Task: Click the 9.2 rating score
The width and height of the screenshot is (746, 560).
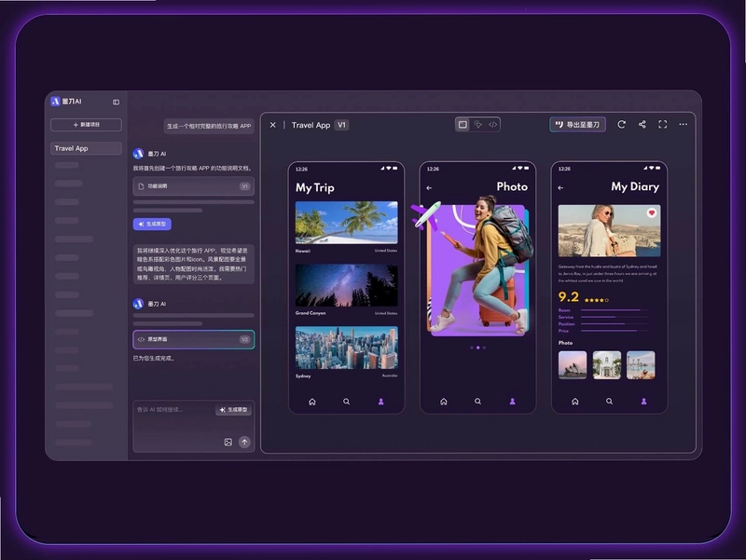Action: pyautogui.click(x=569, y=297)
